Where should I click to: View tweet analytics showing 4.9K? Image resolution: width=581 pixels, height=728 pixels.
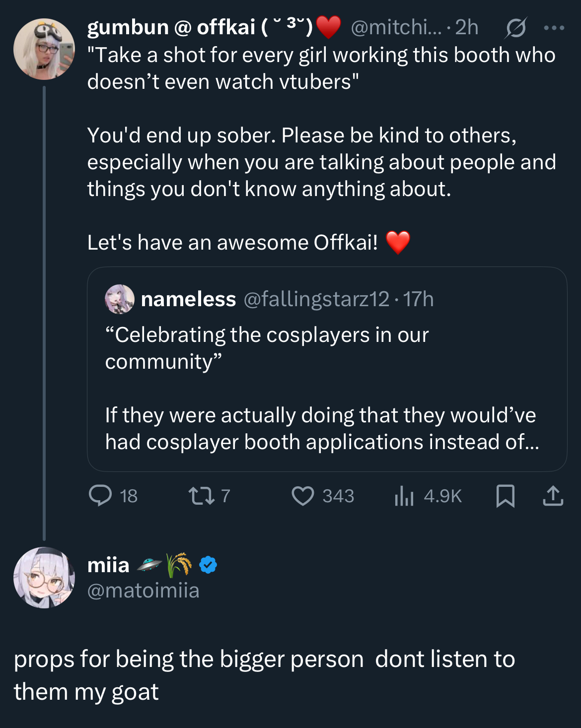click(404, 495)
